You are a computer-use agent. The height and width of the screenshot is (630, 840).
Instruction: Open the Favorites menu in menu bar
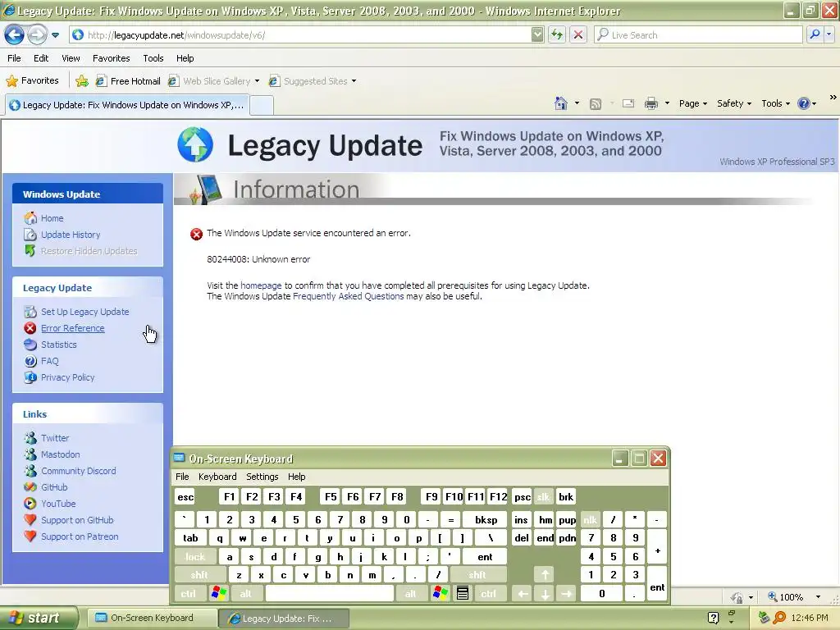[111, 58]
